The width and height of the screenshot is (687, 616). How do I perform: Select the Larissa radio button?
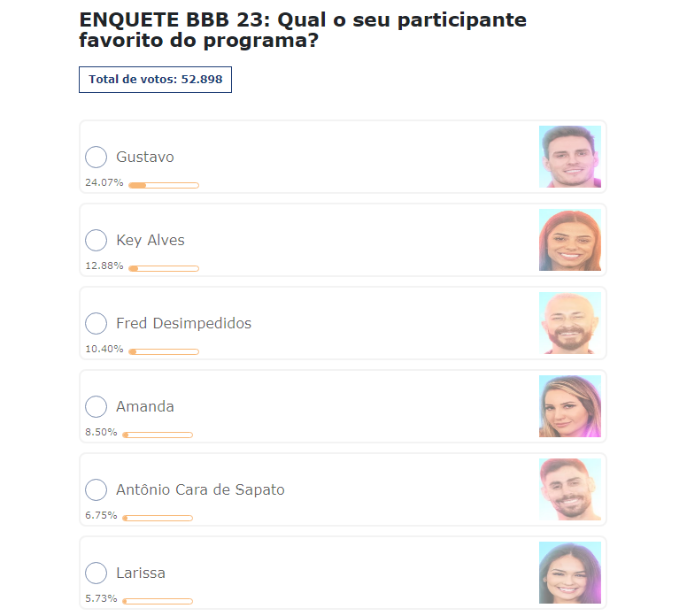[96, 574]
